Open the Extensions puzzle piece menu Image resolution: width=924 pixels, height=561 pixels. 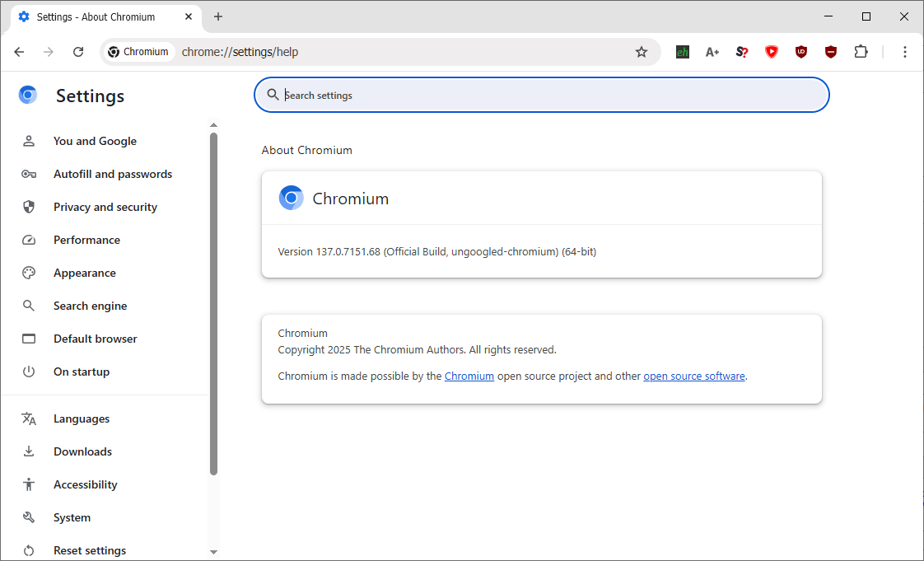click(861, 52)
